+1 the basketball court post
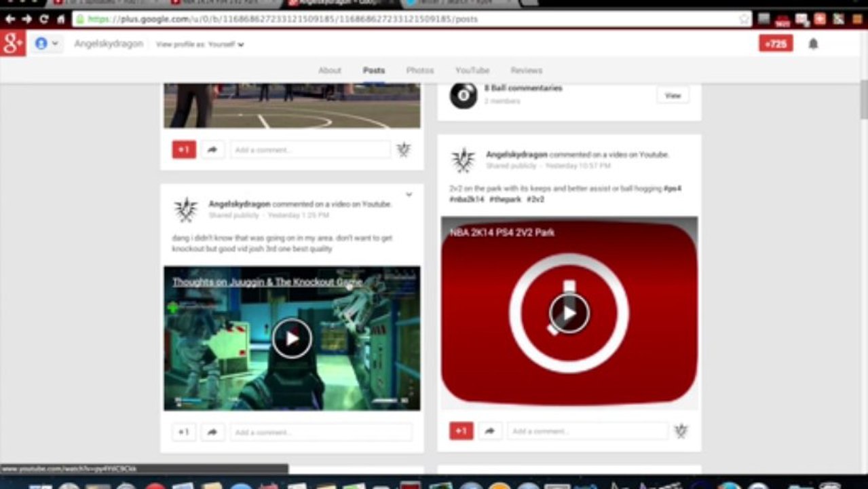 click(184, 150)
